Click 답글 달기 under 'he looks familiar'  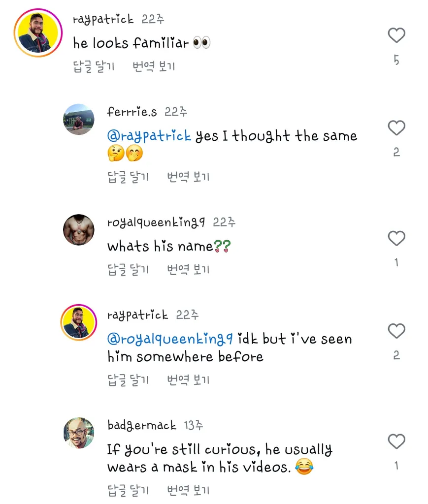pyautogui.click(x=94, y=66)
